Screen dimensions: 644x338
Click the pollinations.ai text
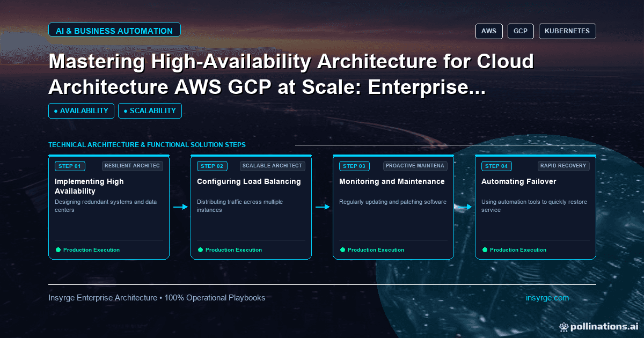point(604,326)
